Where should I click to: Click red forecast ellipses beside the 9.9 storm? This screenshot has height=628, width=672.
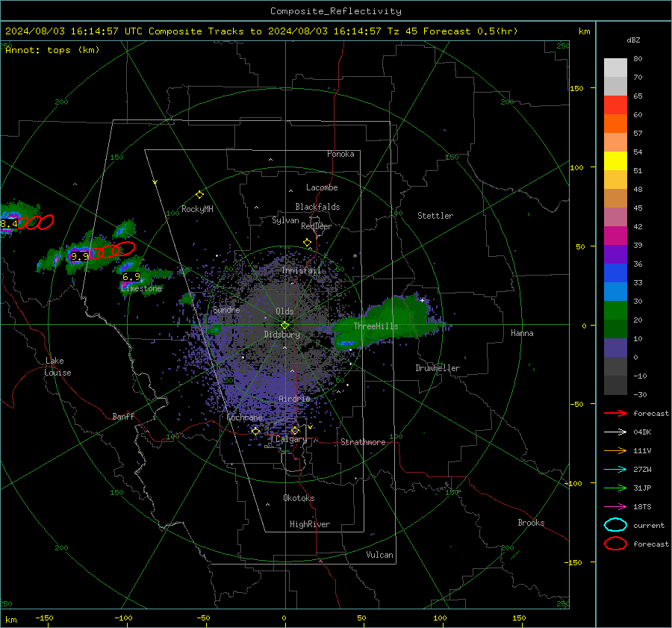(112, 250)
